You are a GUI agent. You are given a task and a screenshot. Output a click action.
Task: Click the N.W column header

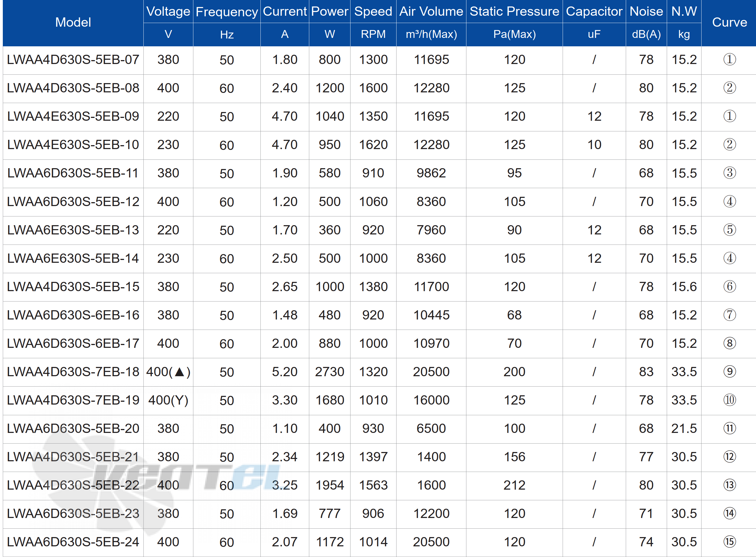(x=684, y=12)
